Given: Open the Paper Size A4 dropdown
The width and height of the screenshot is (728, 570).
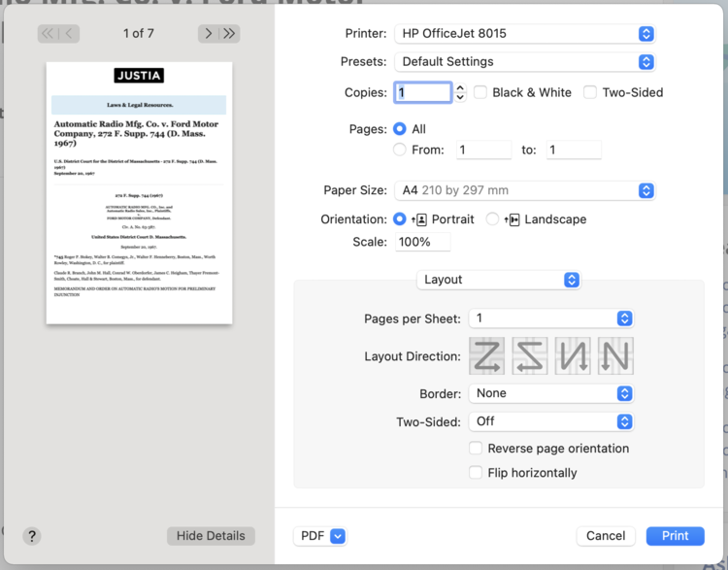Looking at the screenshot, I should click(x=525, y=190).
